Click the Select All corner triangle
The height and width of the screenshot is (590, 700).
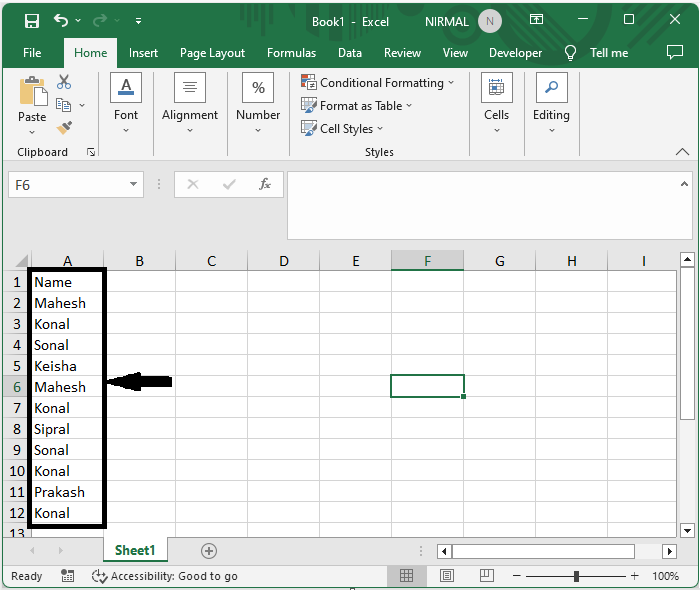click(x=21, y=261)
